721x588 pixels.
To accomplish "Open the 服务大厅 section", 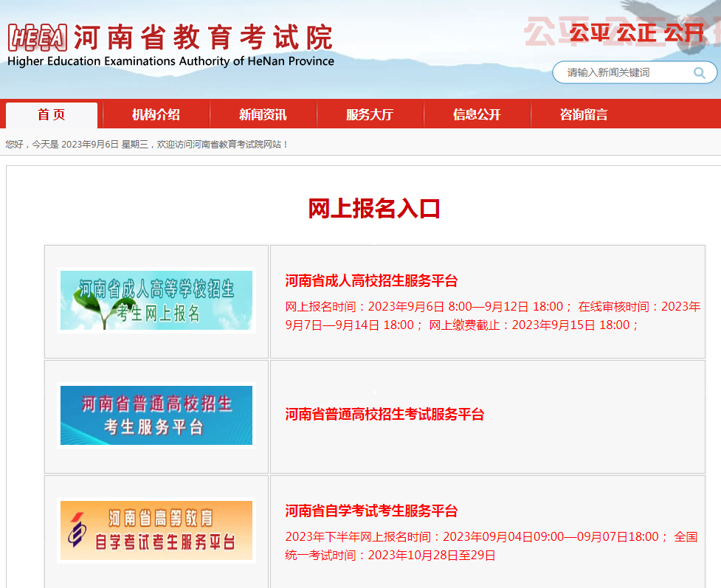I will click(x=370, y=114).
